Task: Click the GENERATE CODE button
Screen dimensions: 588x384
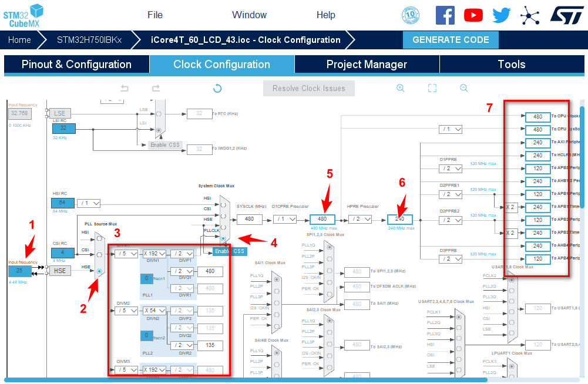Action: point(451,40)
